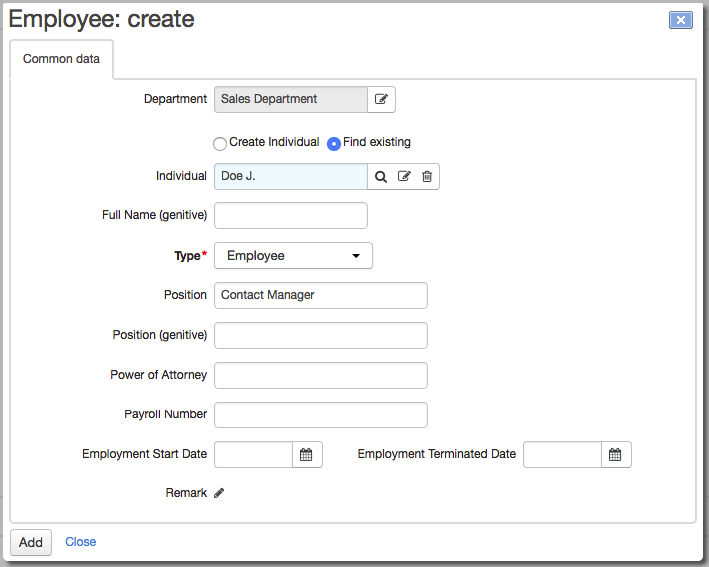Focus the Full Name (genitive) field

[291, 215]
